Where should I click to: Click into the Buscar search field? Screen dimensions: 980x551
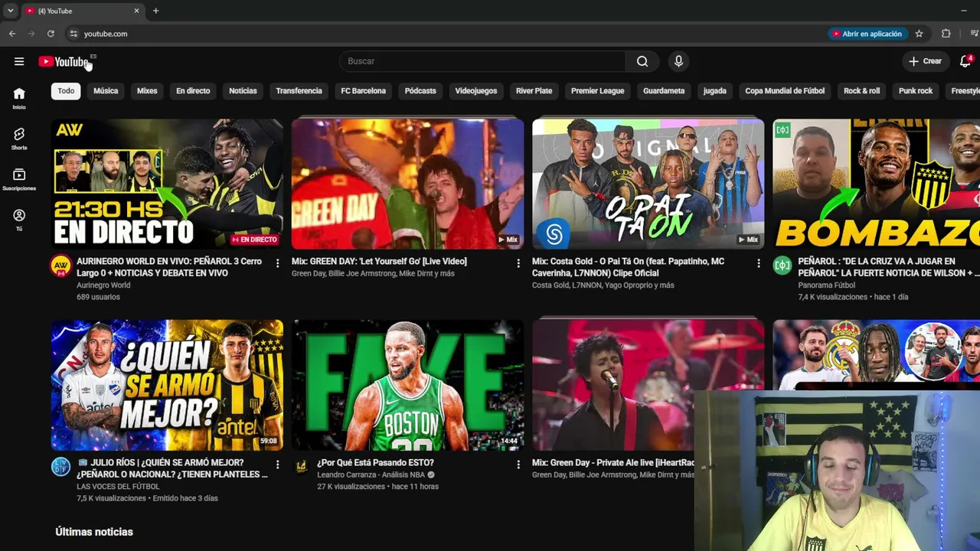coord(482,61)
